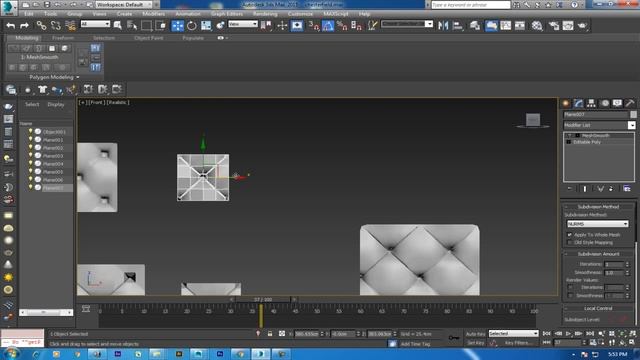Open the Select by Name dialog
The height and width of the screenshot is (360, 640).
132,25
